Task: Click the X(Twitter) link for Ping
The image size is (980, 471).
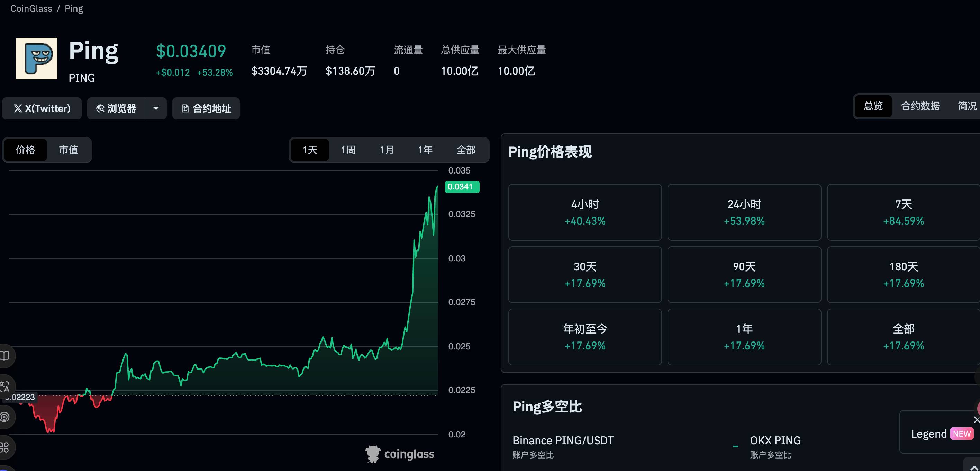Action: 42,108
